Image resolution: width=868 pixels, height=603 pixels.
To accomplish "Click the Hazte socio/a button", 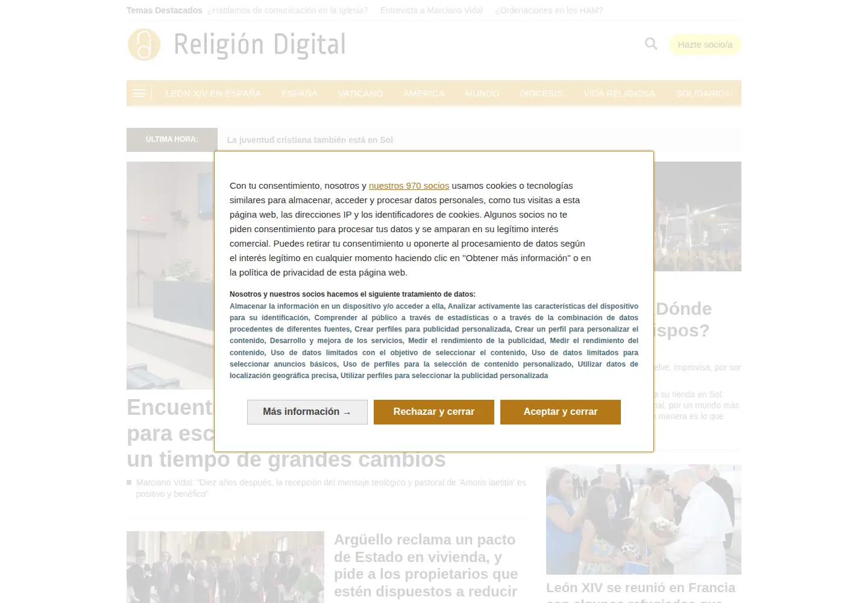I will [x=705, y=45].
